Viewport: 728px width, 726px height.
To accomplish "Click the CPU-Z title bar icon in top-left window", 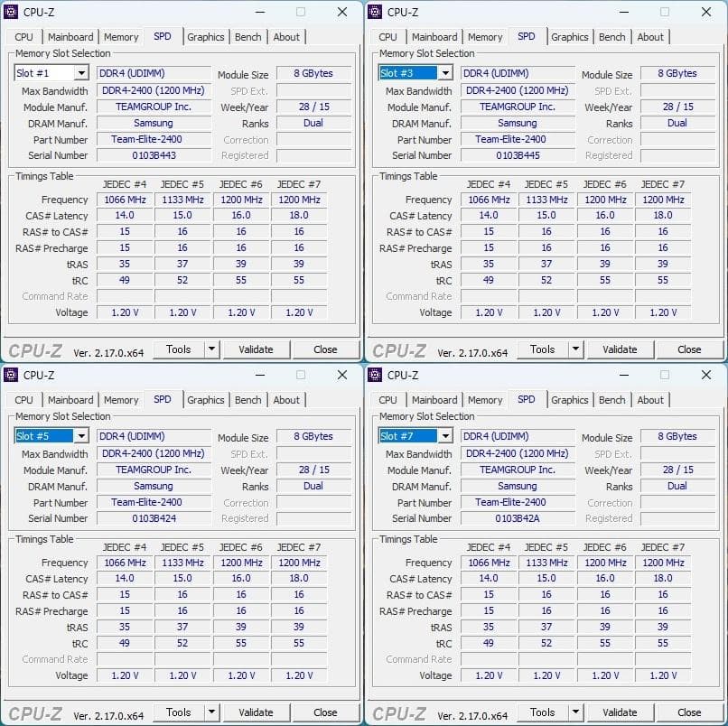I will point(11,12).
